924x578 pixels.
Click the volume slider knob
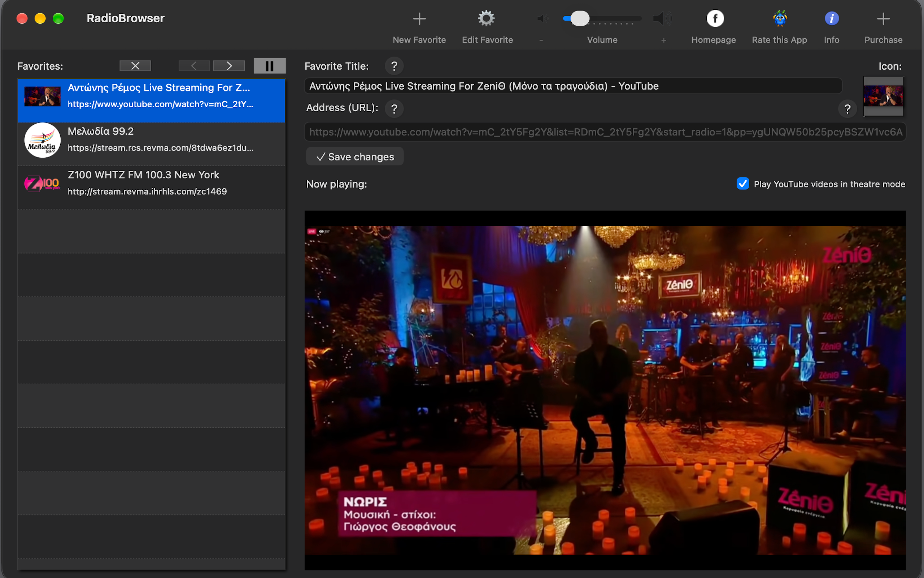[580, 18]
